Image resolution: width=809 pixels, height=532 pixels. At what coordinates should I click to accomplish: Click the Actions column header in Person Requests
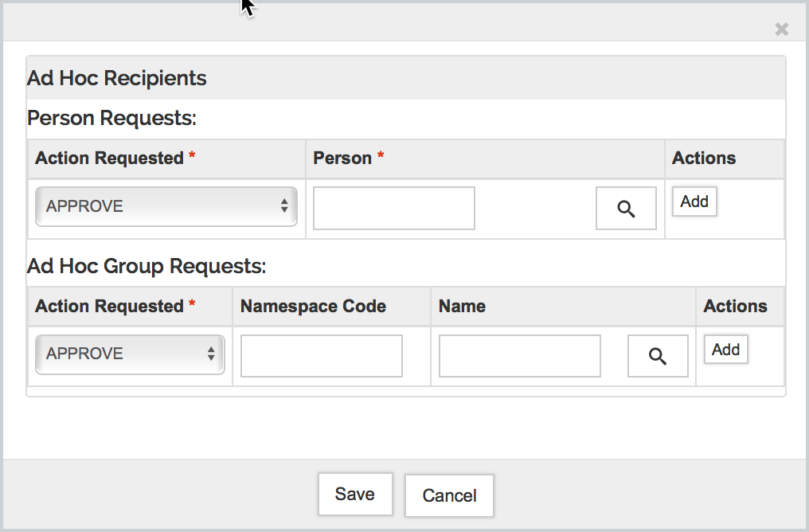(704, 158)
